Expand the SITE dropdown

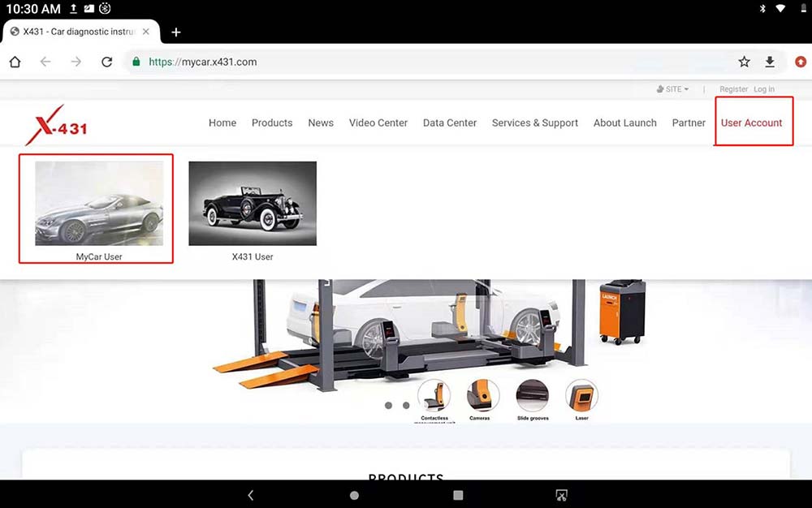[x=672, y=89]
